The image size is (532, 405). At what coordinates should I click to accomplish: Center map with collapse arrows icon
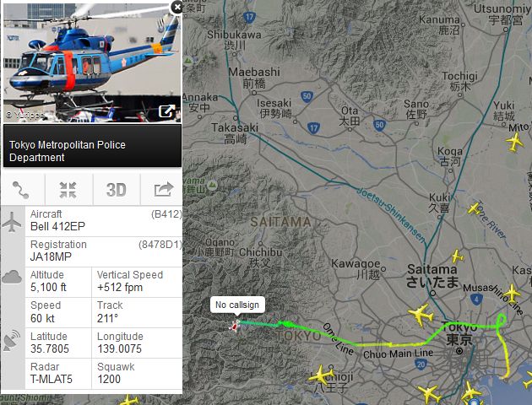pyautogui.click(x=68, y=190)
